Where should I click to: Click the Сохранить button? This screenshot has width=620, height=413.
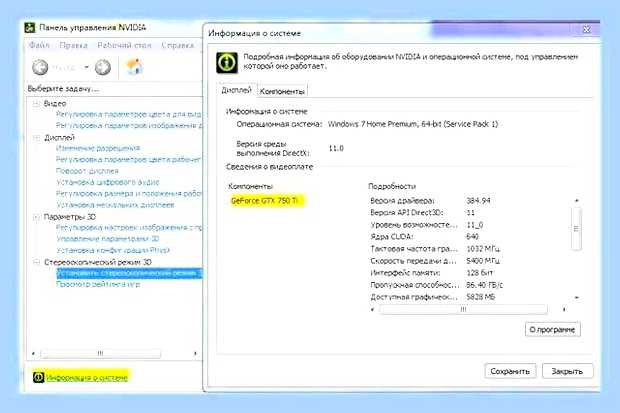(x=510, y=371)
